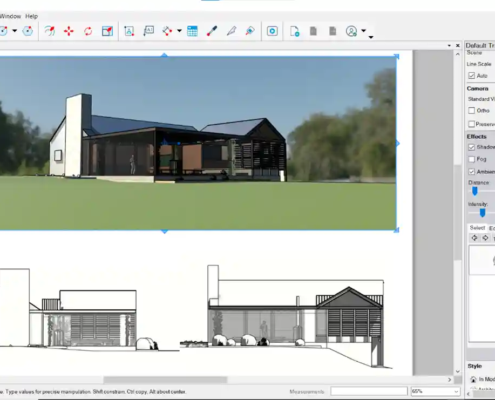This screenshot has height=400, width=495.
Task: Click the Camera section heading
Action: [x=477, y=89]
